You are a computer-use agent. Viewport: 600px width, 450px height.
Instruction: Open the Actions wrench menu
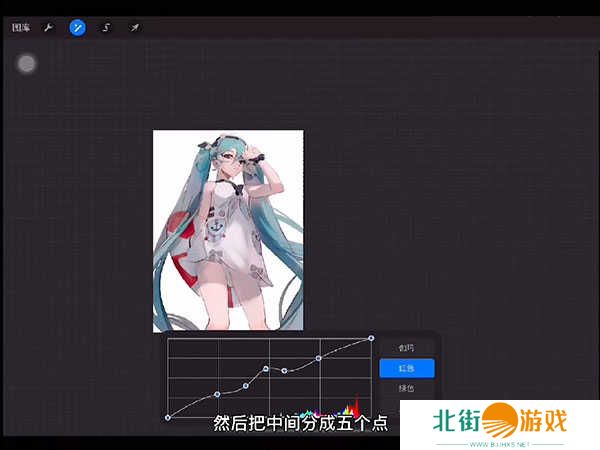coord(47,28)
